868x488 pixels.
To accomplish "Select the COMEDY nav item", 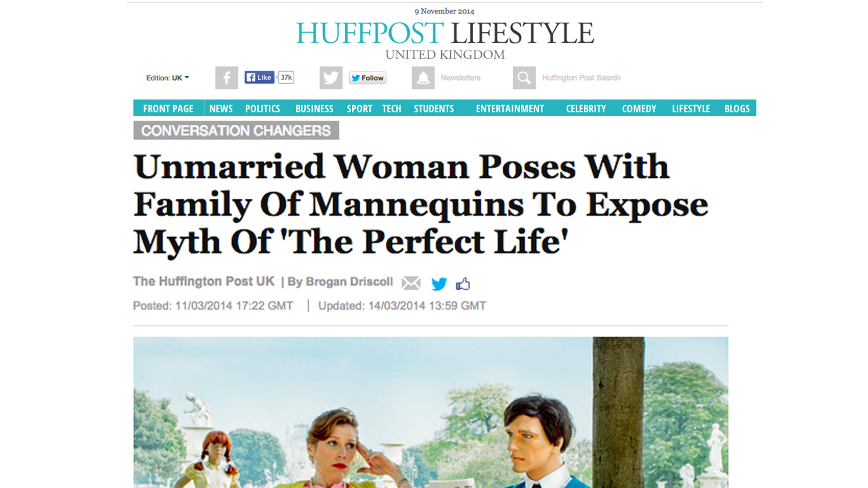I will click(639, 108).
